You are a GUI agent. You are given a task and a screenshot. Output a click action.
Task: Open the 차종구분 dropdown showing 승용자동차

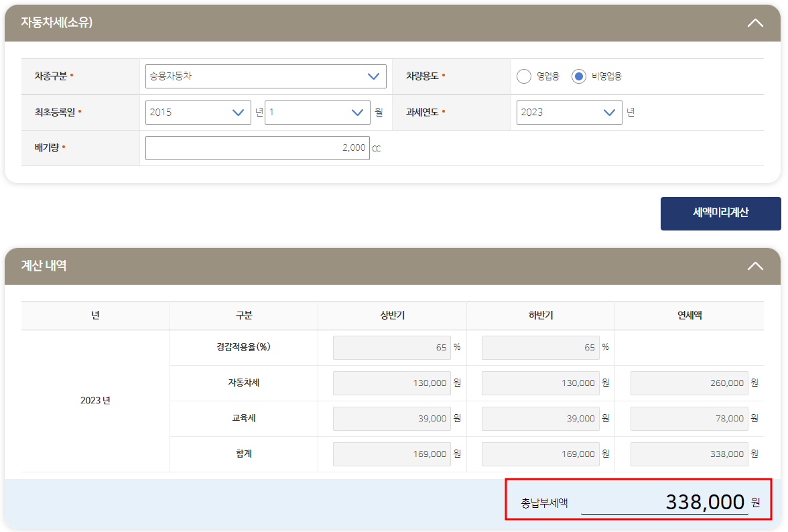(x=265, y=76)
